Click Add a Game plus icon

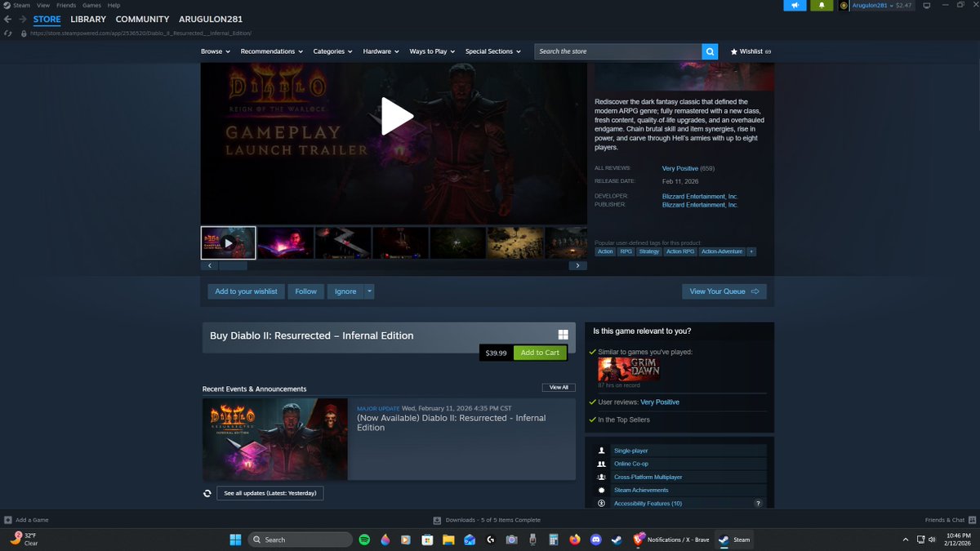click(x=7, y=520)
